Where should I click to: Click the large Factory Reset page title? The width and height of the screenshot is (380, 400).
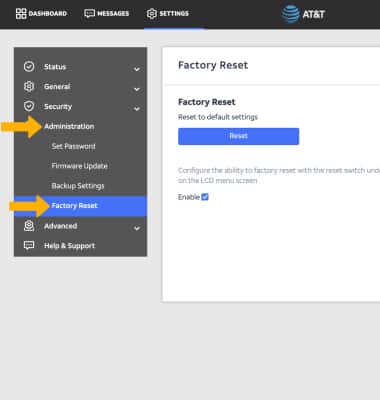(x=213, y=65)
